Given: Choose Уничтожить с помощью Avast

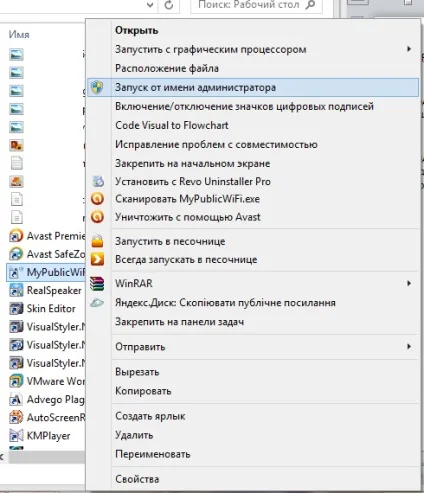Looking at the screenshot, I should pyautogui.click(x=253, y=217).
